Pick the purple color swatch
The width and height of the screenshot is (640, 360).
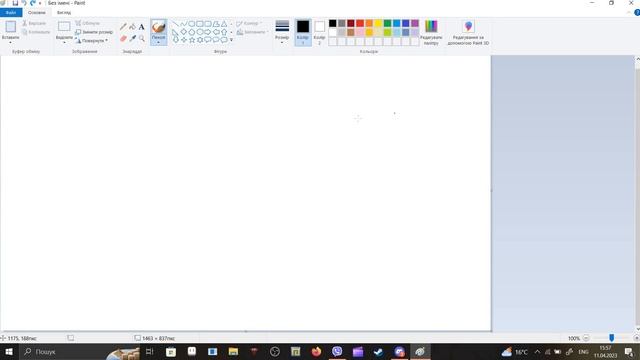(415, 23)
